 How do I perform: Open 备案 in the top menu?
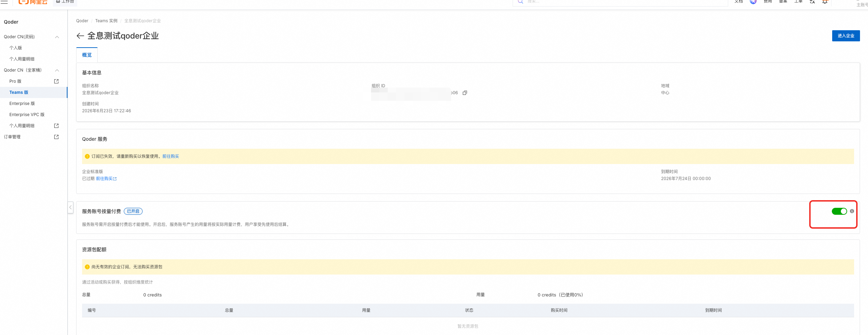(x=783, y=2)
